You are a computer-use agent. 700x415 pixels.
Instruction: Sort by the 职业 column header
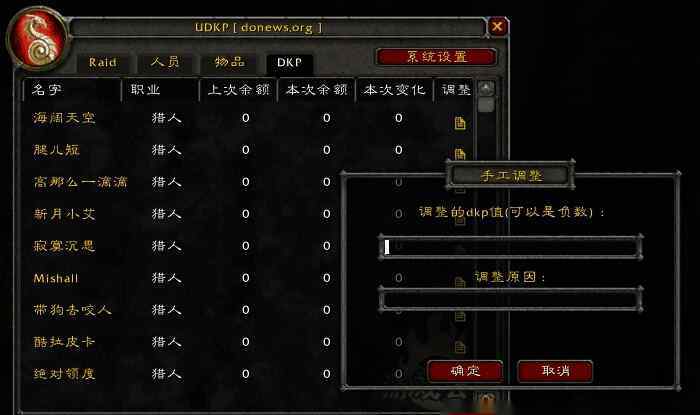[x=161, y=90]
